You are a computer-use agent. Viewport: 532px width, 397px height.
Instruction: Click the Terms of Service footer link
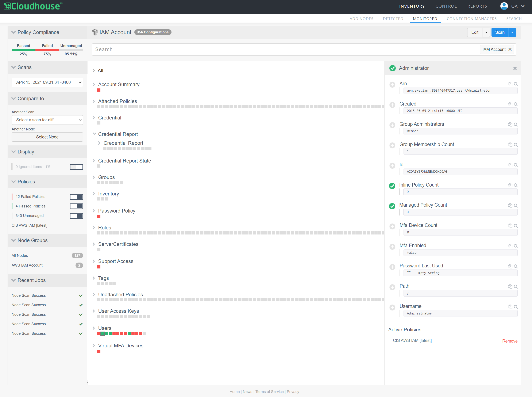click(269, 392)
